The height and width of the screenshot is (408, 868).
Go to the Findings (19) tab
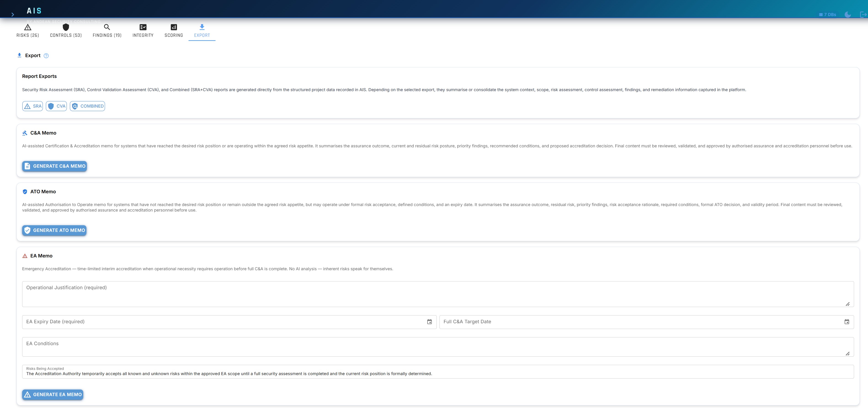(x=107, y=31)
